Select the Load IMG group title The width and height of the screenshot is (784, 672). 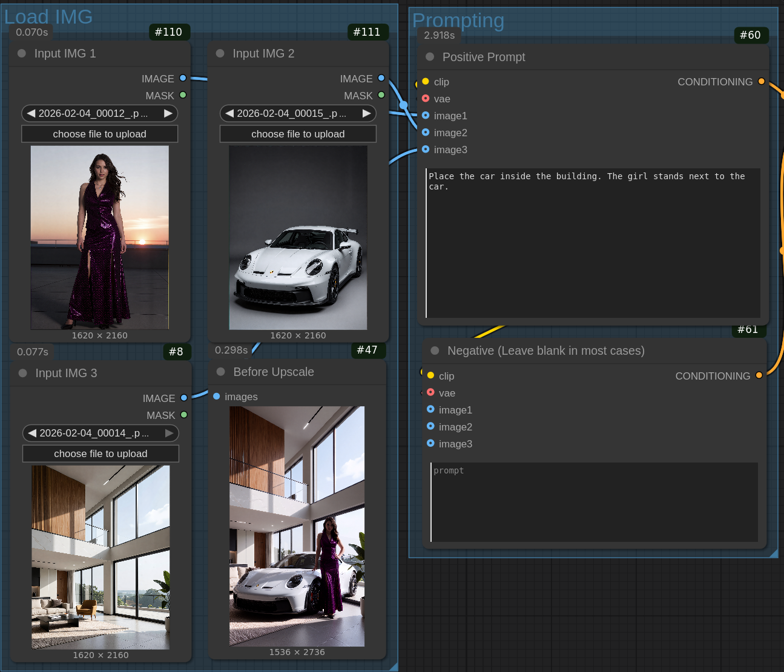(x=48, y=16)
